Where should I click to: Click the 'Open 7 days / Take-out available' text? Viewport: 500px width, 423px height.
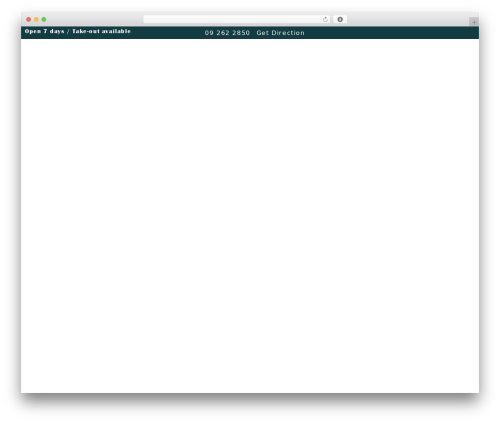78,31
